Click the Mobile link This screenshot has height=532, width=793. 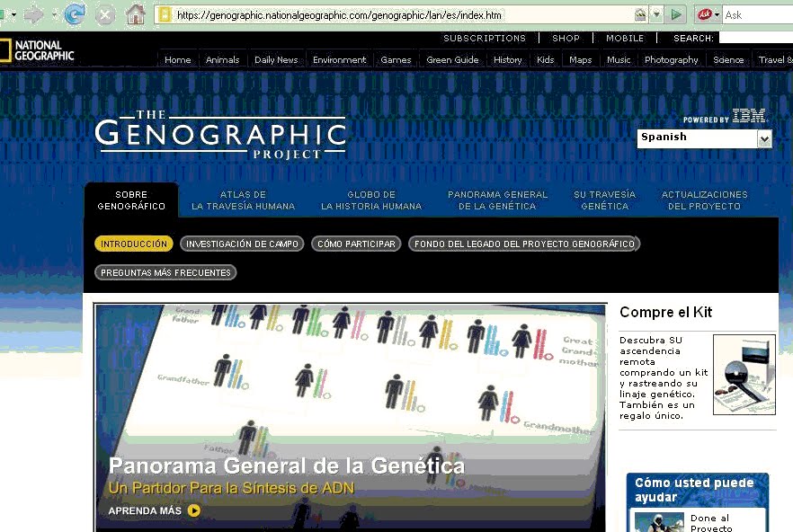click(x=625, y=39)
